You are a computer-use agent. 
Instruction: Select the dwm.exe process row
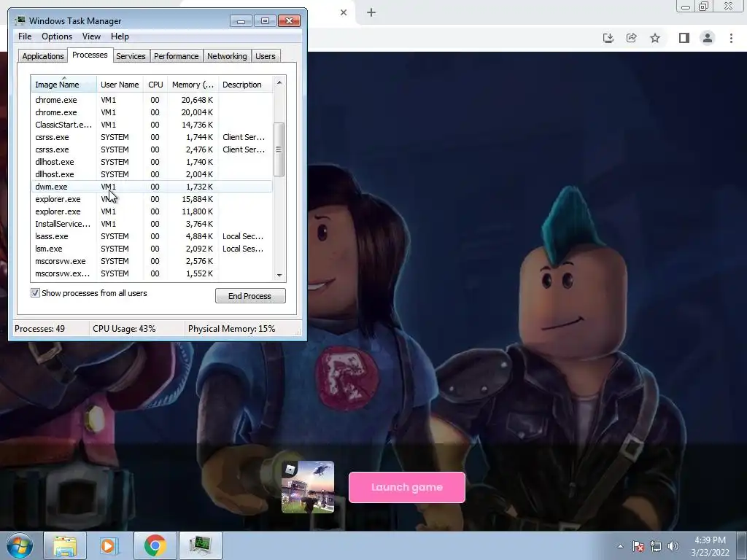coord(152,187)
